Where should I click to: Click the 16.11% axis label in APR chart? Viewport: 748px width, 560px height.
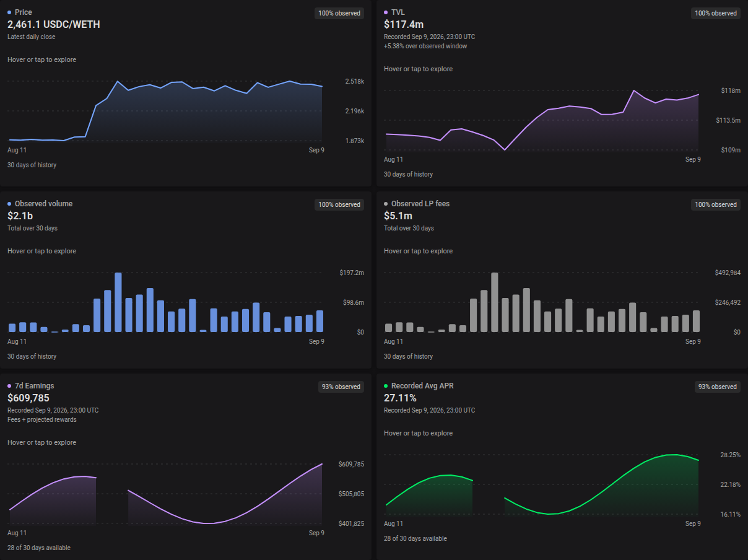(x=730, y=515)
